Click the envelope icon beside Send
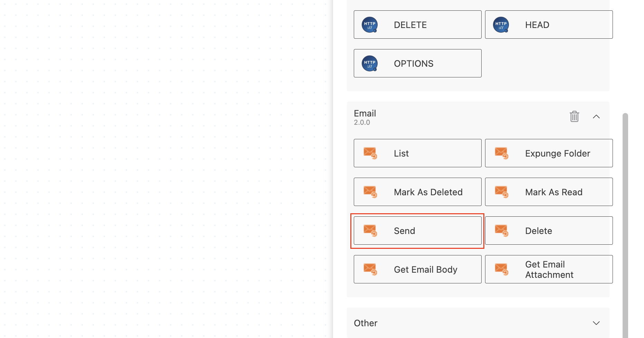Screen dimensions: 644x338 (370, 231)
